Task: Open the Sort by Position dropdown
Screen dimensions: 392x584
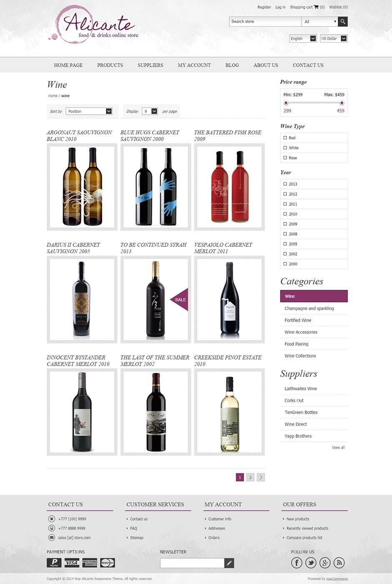Action: click(89, 111)
